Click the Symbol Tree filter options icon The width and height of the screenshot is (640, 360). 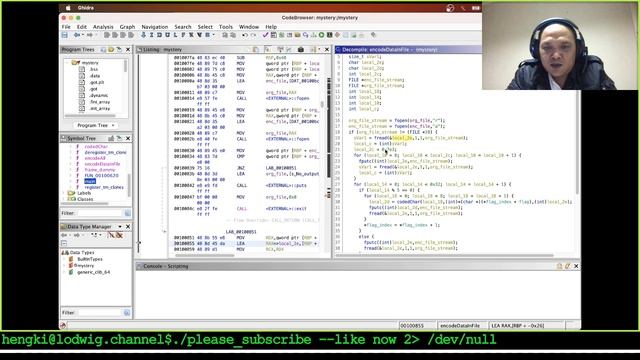(127, 213)
